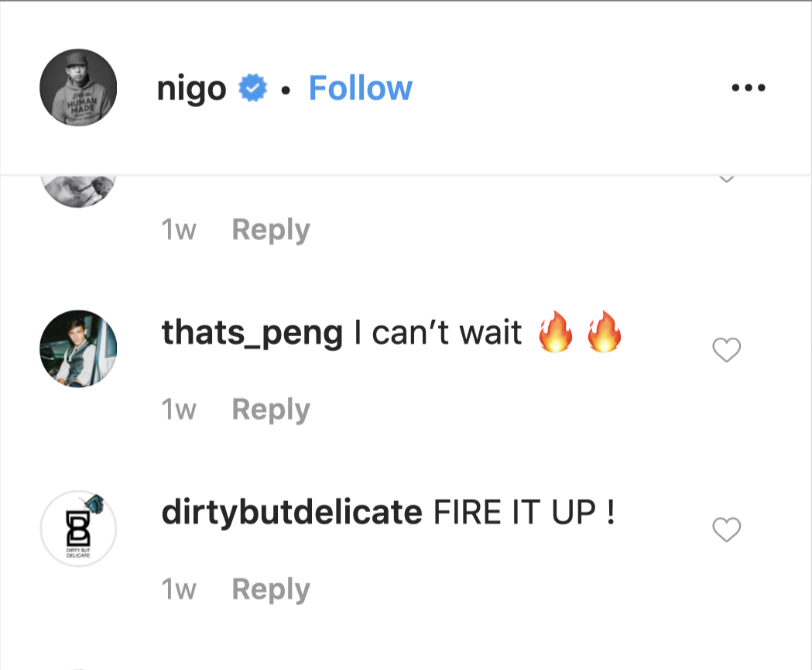Image resolution: width=812 pixels, height=670 pixels.
Task: Like the dirtybutdelicate comment with the heart
Action: click(x=726, y=530)
